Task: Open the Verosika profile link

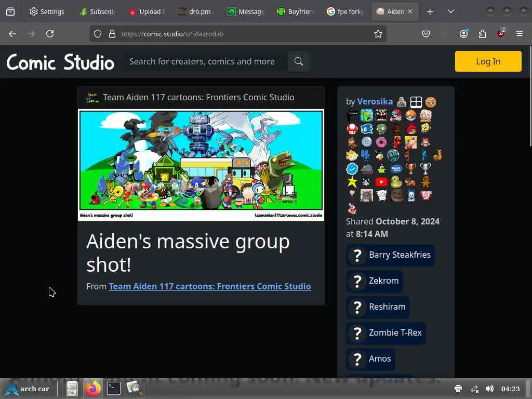Action: (375, 101)
